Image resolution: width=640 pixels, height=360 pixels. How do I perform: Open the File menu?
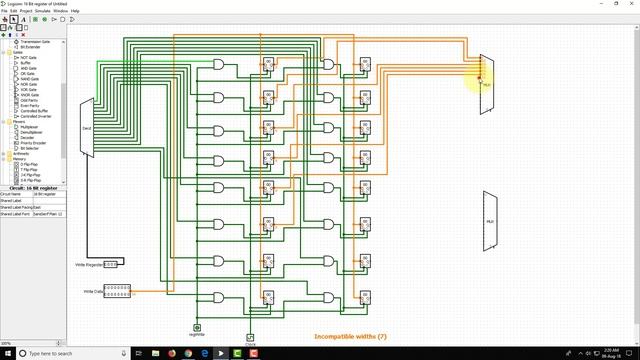click(4, 11)
